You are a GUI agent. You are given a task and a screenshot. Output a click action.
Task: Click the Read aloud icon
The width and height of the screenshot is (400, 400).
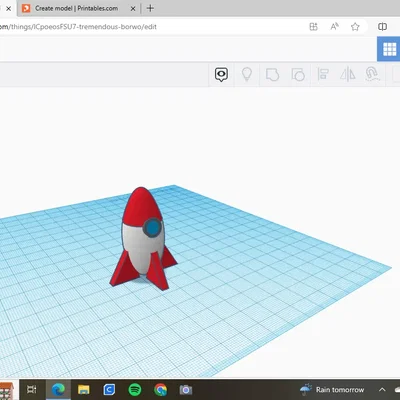click(x=334, y=26)
